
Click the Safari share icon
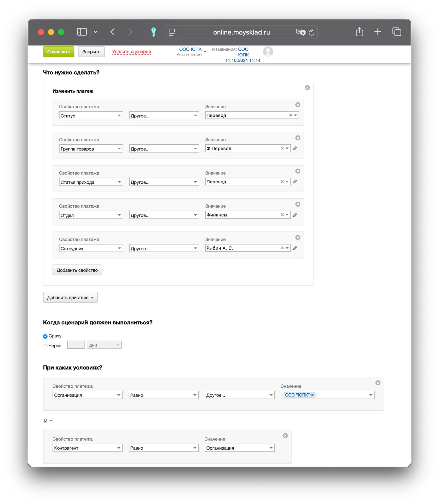[x=359, y=32]
